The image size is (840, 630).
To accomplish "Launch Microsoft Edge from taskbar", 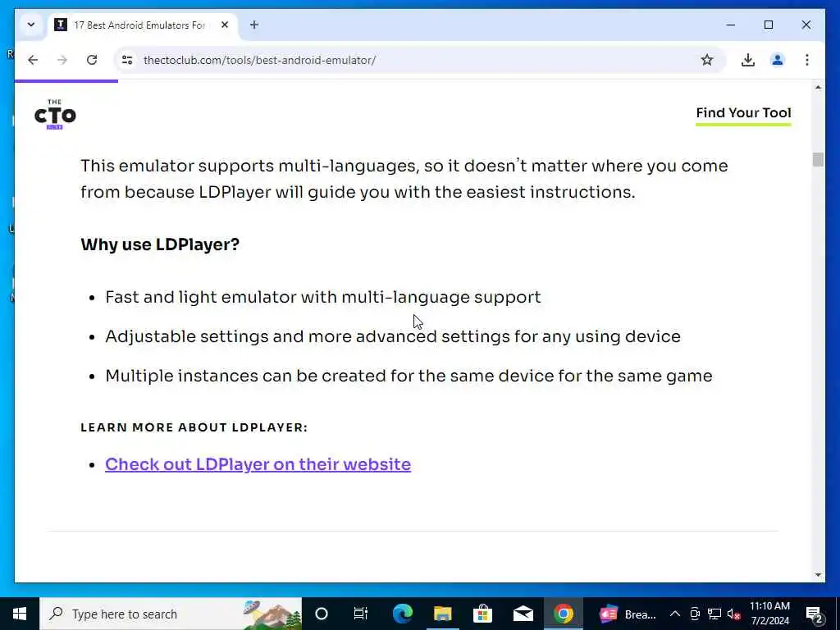I will pyautogui.click(x=402, y=614).
